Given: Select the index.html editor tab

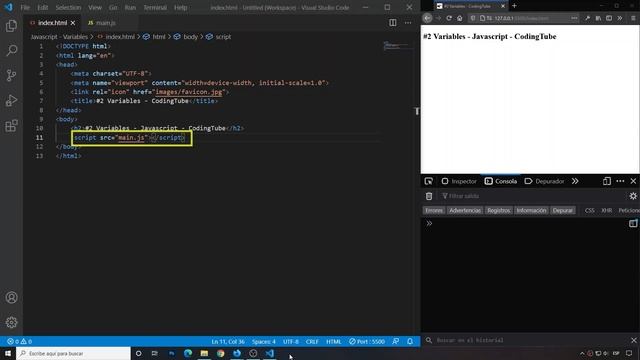Looking at the screenshot, I should pos(52,23).
